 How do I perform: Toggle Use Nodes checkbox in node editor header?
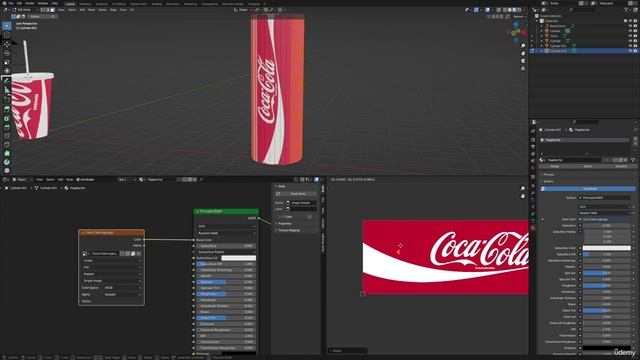(x=78, y=180)
